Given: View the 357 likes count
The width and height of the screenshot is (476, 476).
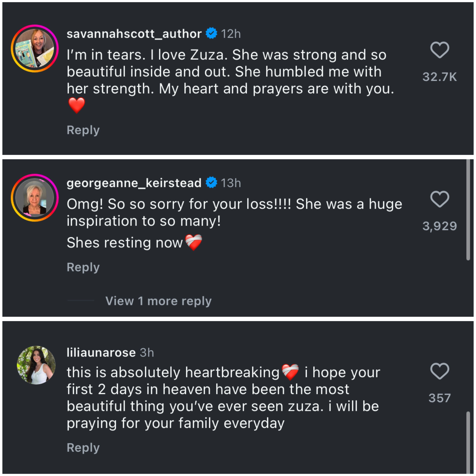Looking at the screenshot, I should pos(440,398).
